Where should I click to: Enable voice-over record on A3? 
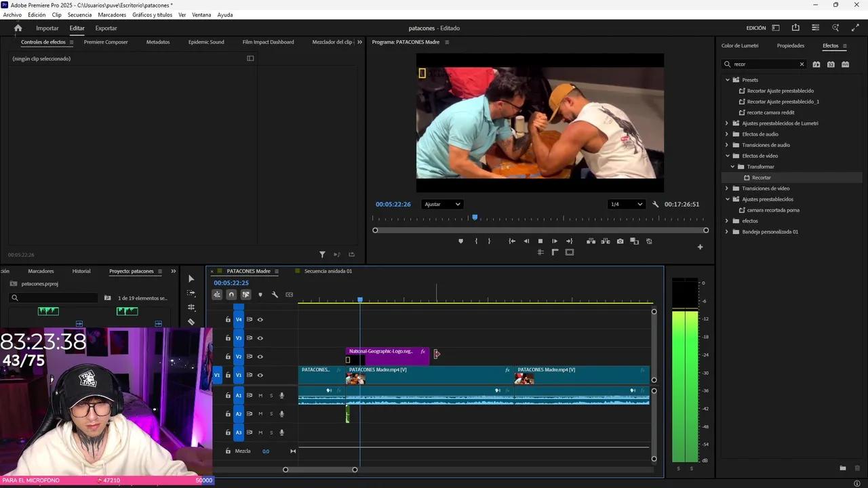pyautogui.click(x=282, y=432)
